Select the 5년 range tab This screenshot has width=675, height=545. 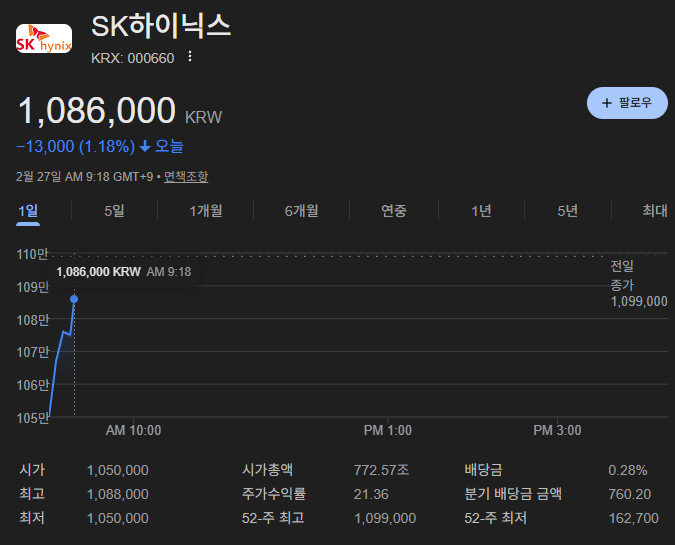[x=567, y=211]
